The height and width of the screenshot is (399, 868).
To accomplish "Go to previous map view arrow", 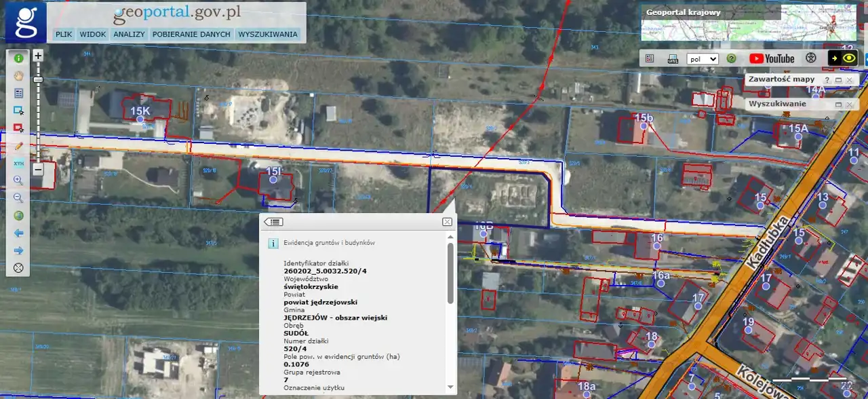I will point(18,233).
